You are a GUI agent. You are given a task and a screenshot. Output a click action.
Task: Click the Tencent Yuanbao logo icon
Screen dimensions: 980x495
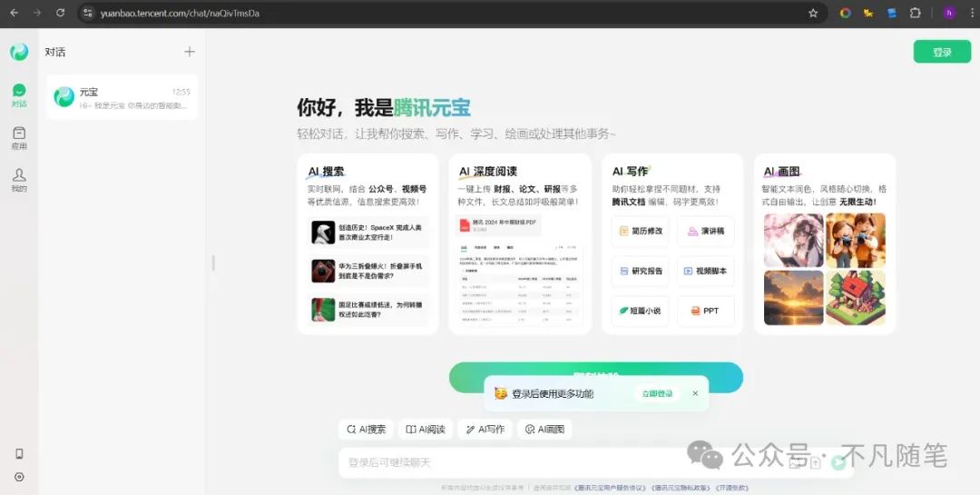point(19,52)
